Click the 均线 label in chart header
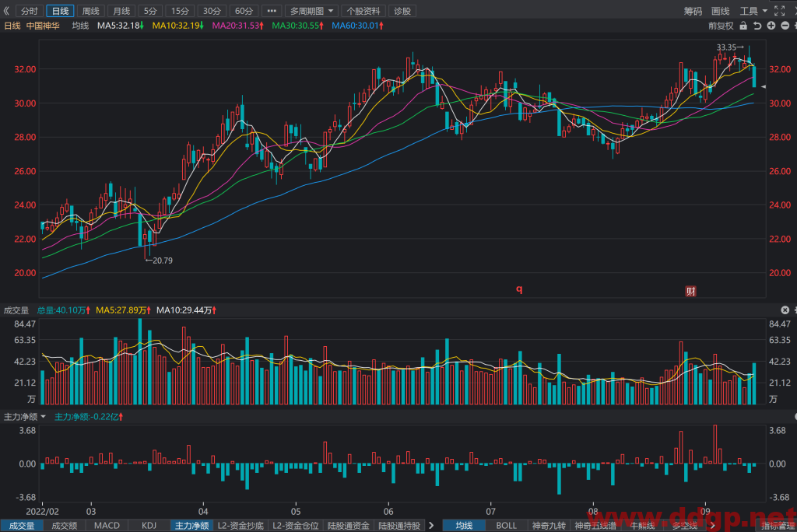The width and height of the screenshot is (797, 532). tap(80, 26)
